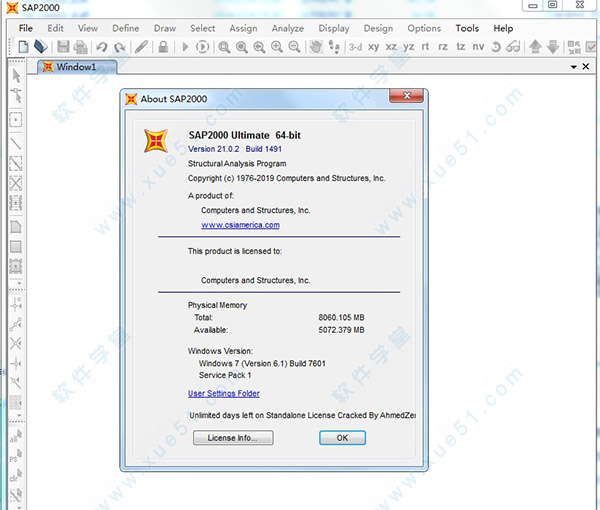Open the Define menu
This screenshot has height=510, width=600.
pyautogui.click(x=126, y=28)
